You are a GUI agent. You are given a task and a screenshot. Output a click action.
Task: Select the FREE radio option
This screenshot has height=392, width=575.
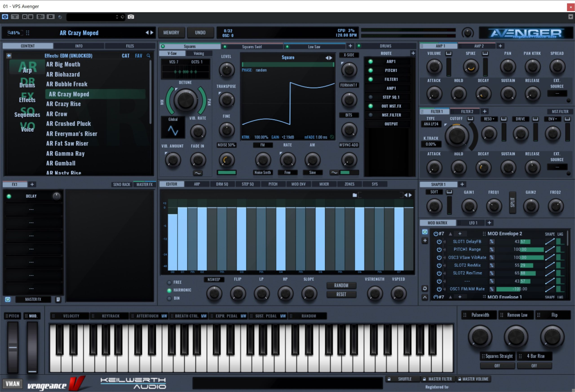click(x=169, y=282)
